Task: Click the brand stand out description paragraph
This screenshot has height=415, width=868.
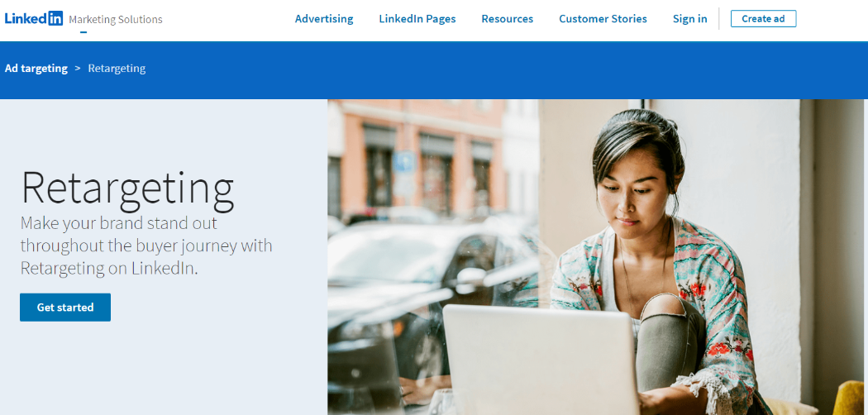Action: point(146,246)
